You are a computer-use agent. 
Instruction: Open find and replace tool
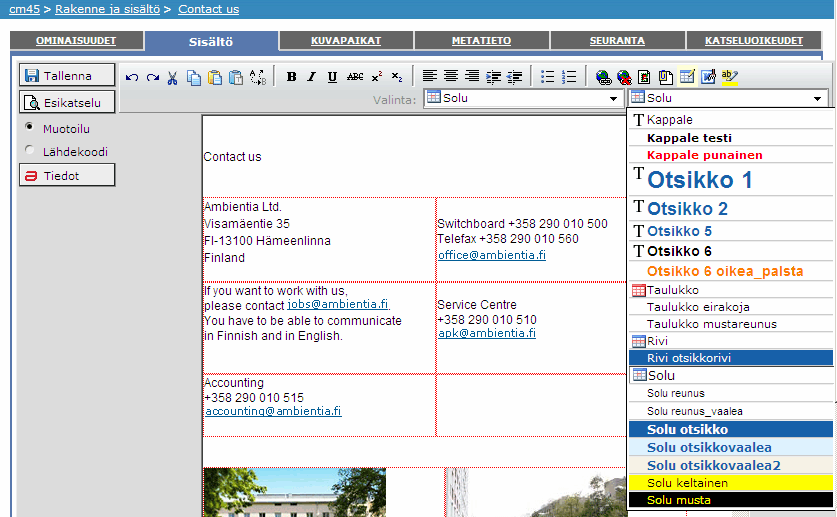click(258, 78)
